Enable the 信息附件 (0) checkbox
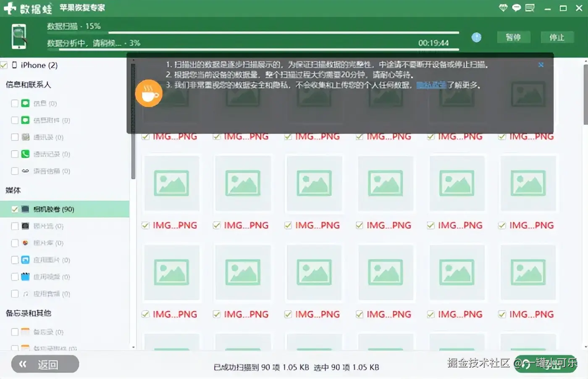Screen dimensions: 588x379 (15, 120)
